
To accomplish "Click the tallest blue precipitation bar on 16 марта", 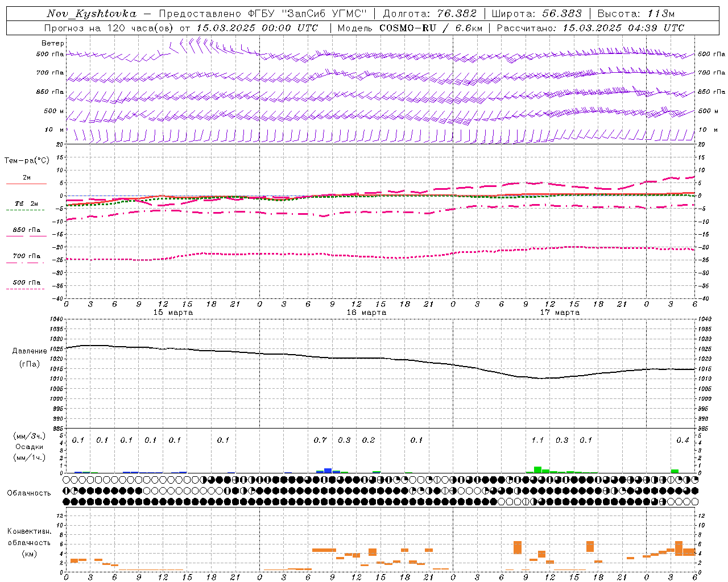I will [328, 471].
